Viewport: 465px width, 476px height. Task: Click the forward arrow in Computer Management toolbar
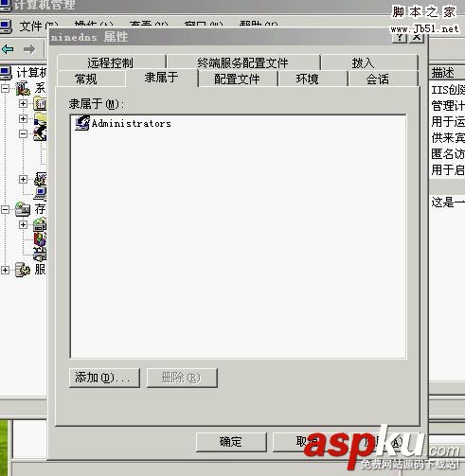point(29,49)
